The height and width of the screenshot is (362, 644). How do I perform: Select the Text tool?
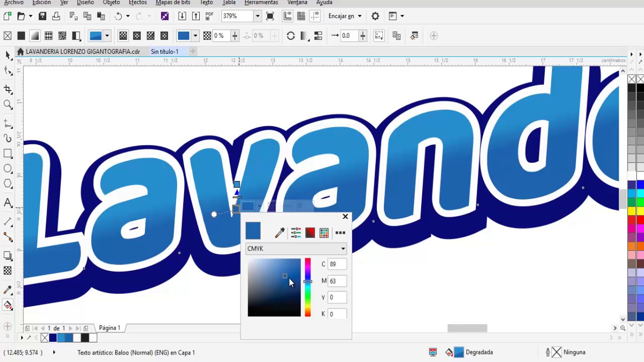[x=8, y=203]
